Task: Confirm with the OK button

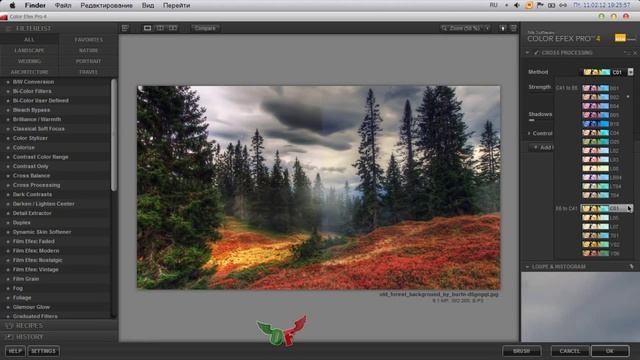Action: click(x=610, y=351)
